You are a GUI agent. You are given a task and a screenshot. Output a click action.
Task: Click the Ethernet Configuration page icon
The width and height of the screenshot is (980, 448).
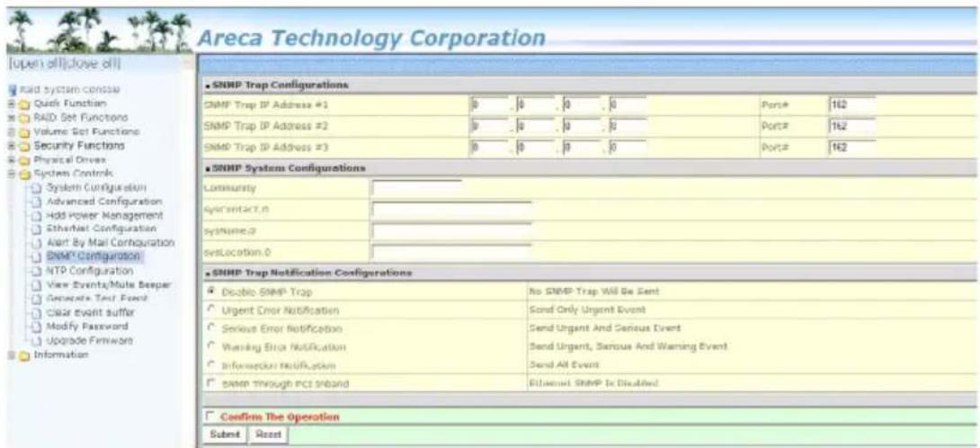[36, 229]
